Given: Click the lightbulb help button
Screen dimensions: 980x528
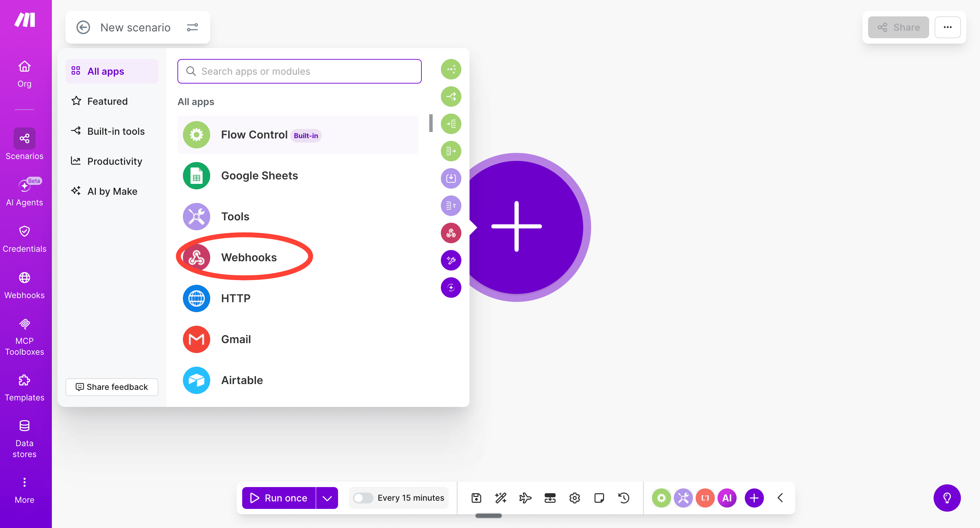Looking at the screenshot, I should click(x=947, y=498).
